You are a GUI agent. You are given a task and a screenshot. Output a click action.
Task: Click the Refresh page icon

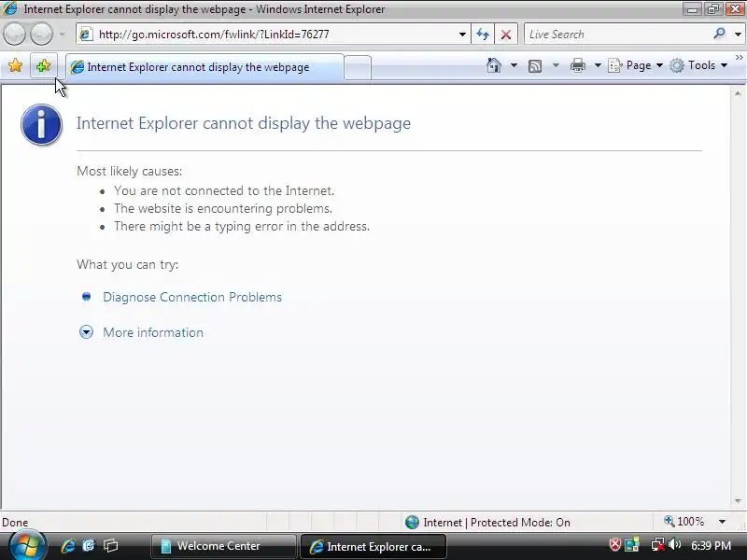(x=483, y=35)
